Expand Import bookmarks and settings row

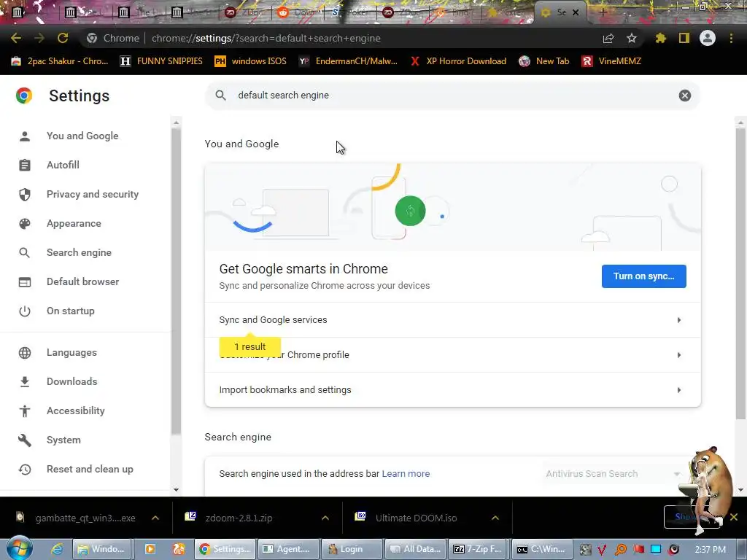point(452,390)
